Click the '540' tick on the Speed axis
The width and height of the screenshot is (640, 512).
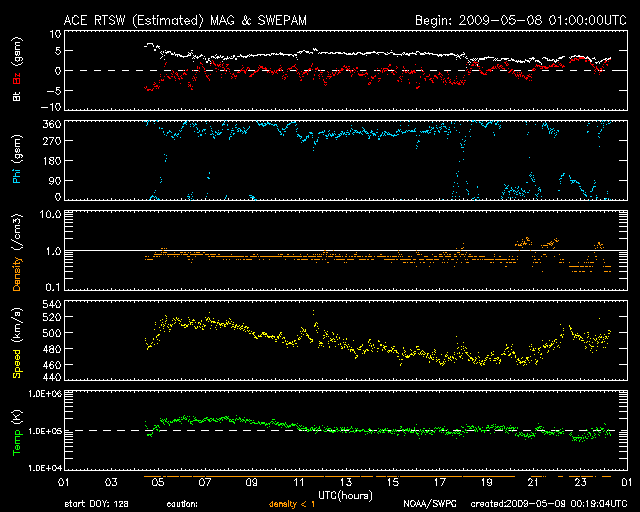[x=52, y=304]
